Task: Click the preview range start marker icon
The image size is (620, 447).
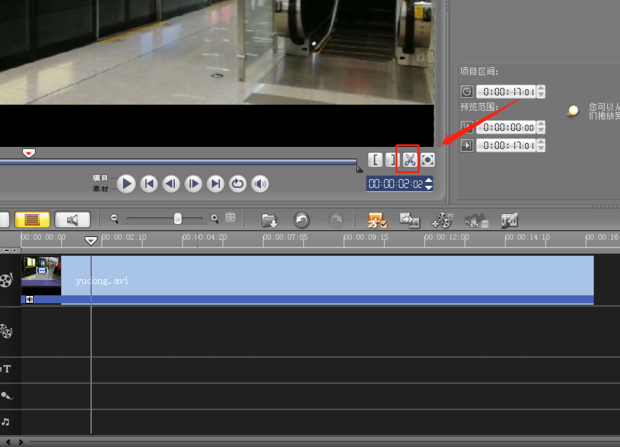Action: click(x=467, y=127)
